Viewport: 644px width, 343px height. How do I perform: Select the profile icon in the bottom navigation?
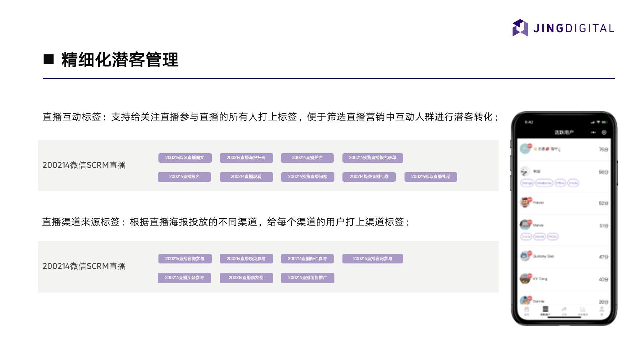602,309
